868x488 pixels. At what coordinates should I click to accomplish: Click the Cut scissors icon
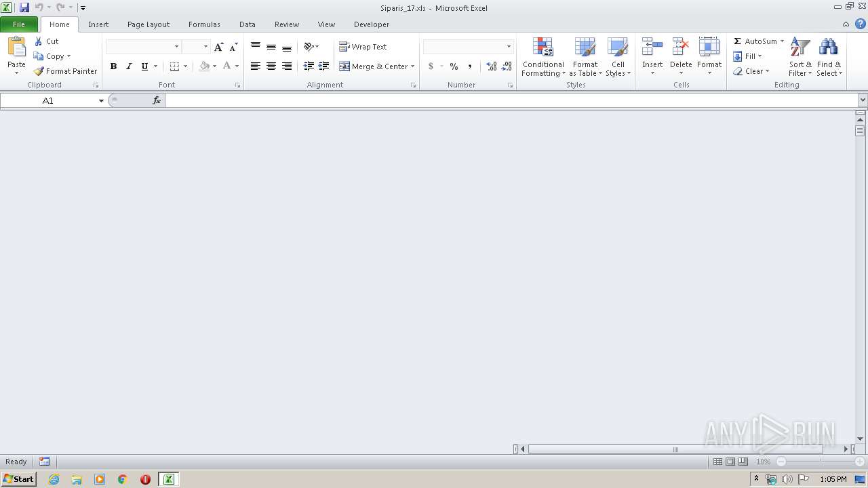tap(39, 41)
